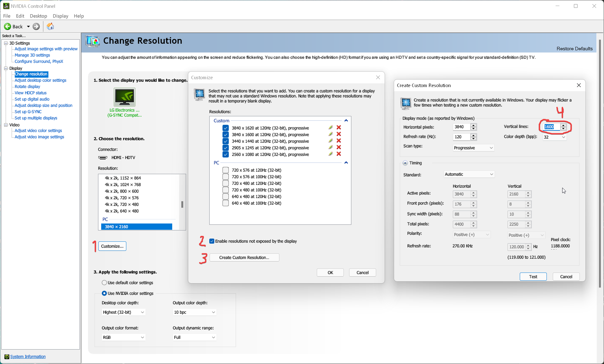604x364 pixels.
Task: Click Restore Defaults link
Action: coord(574,48)
